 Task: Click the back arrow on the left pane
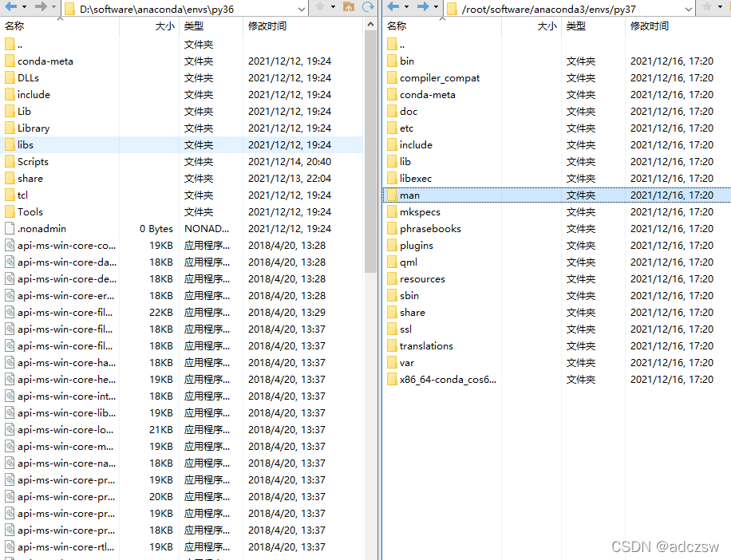tap(10, 8)
